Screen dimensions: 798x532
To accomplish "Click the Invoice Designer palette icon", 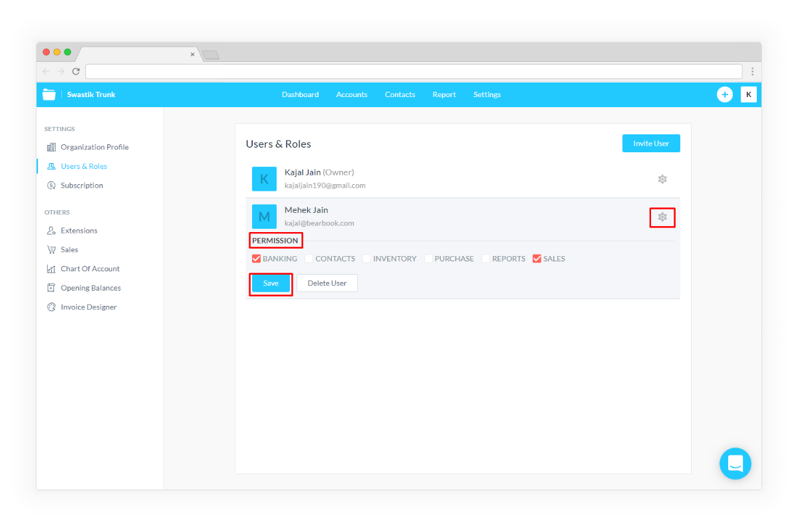I will [x=51, y=307].
